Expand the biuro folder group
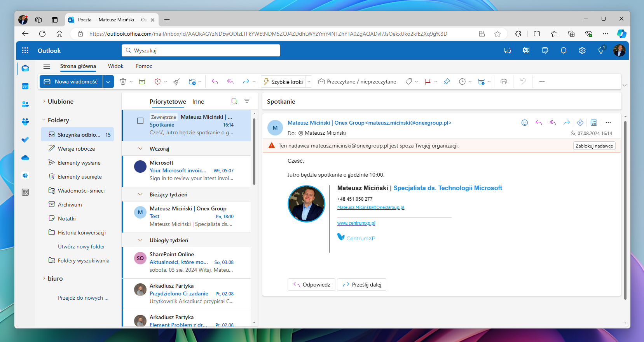Viewport: 644px width, 342px height. point(44,278)
